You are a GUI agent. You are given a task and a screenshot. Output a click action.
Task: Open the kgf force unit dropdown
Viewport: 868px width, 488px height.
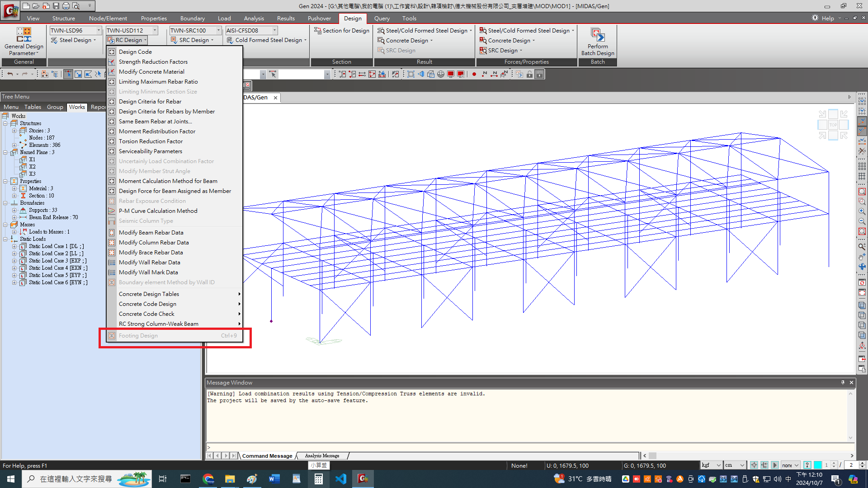[711, 465]
